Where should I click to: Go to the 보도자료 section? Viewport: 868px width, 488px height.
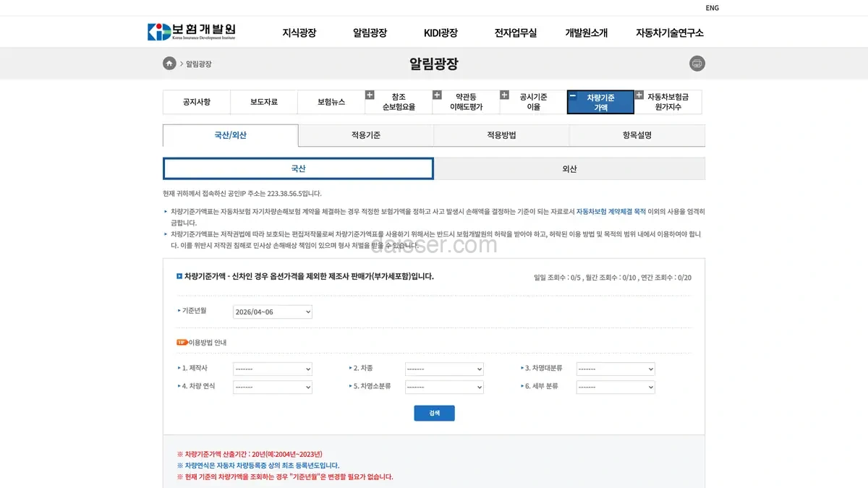click(x=264, y=102)
